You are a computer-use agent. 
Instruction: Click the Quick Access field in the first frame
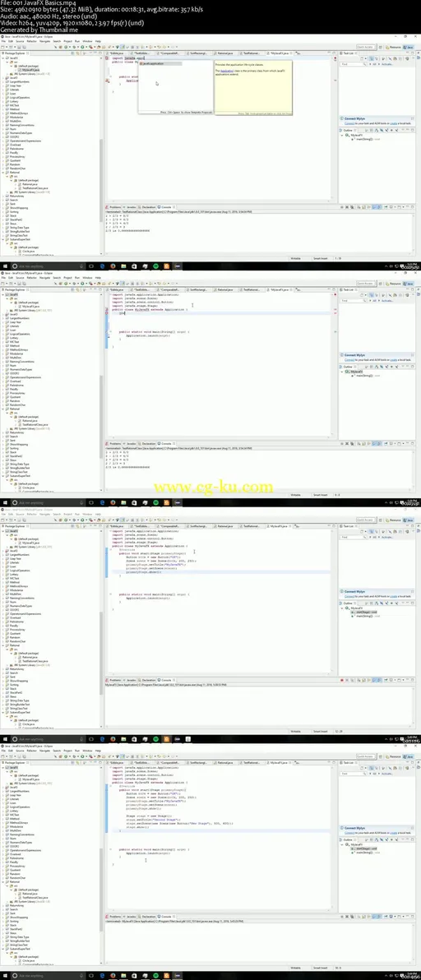pyautogui.click(x=365, y=47)
